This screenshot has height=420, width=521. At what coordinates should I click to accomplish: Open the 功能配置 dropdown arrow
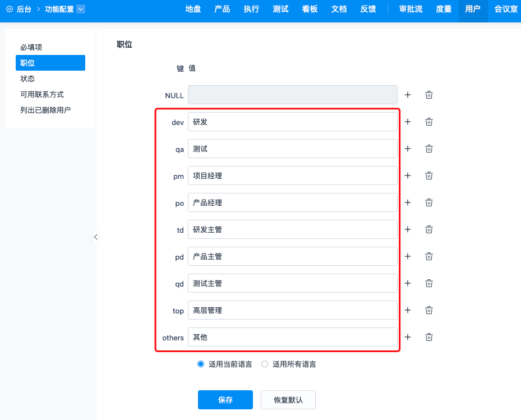(81, 10)
